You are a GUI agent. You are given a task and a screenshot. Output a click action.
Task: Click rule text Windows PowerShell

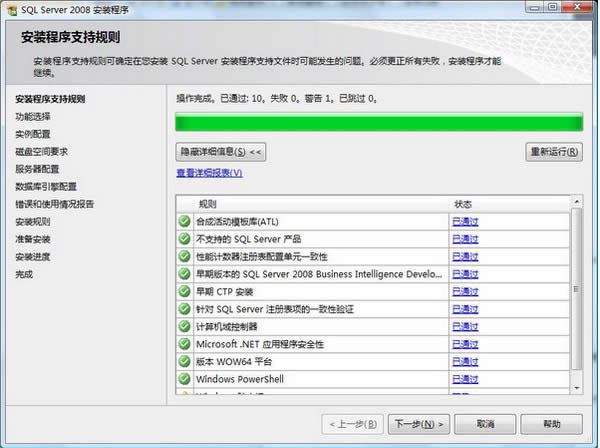point(240,380)
